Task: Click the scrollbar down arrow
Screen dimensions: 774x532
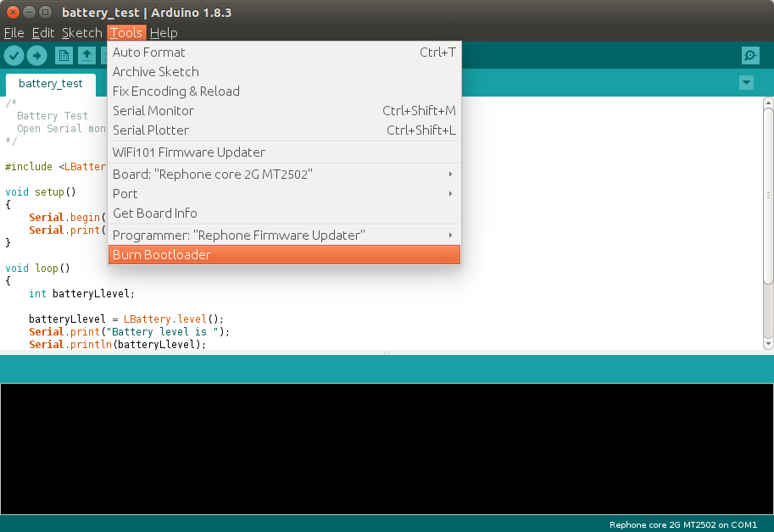Action: (767, 344)
